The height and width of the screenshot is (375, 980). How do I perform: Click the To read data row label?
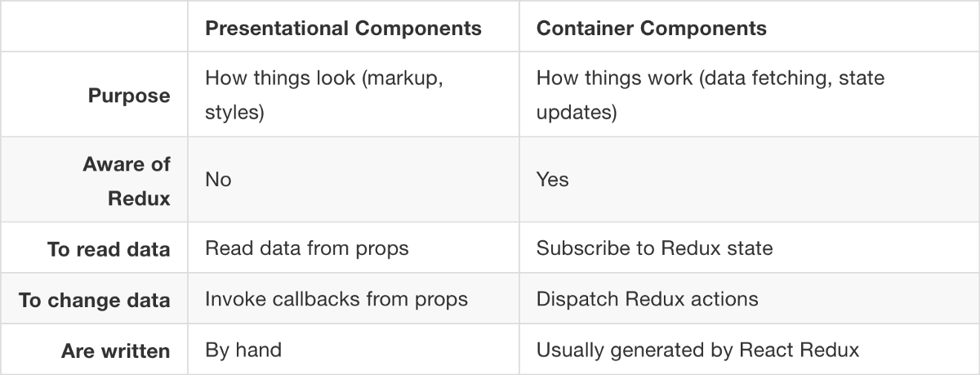pos(109,249)
